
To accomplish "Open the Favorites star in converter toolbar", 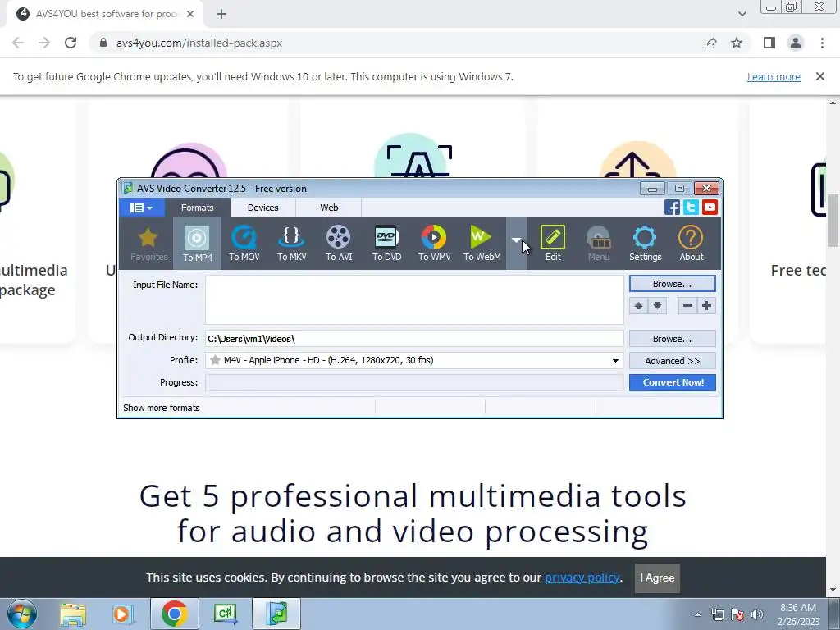I will [148, 244].
